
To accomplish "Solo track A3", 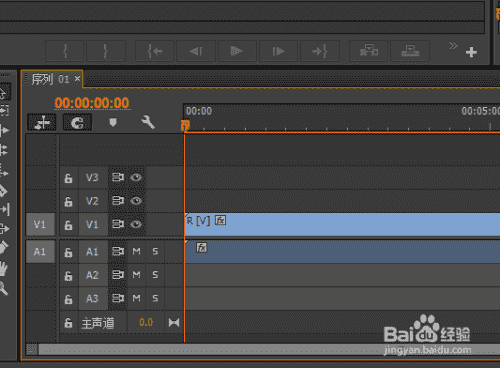I will pyautogui.click(x=155, y=298).
